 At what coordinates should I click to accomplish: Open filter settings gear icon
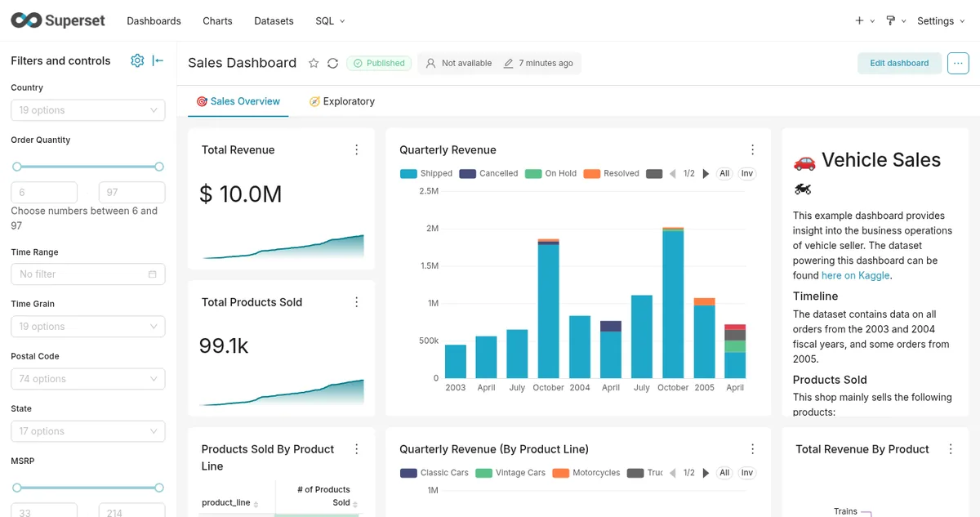[x=137, y=60]
